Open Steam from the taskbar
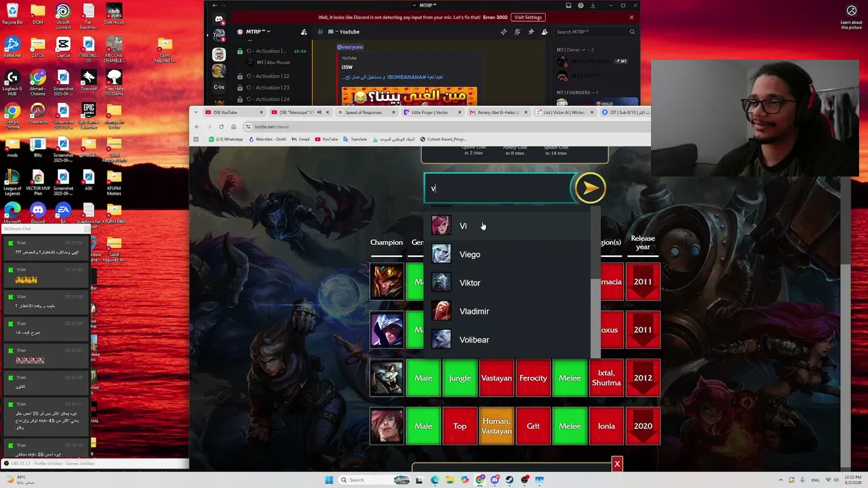This screenshot has height=488, width=868. click(x=510, y=480)
